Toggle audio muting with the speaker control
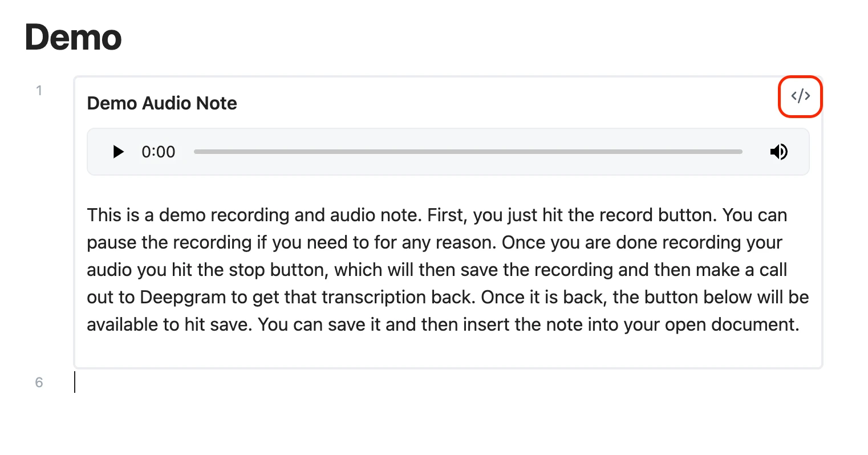The width and height of the screenshot is (868, 455). [779, 152]
